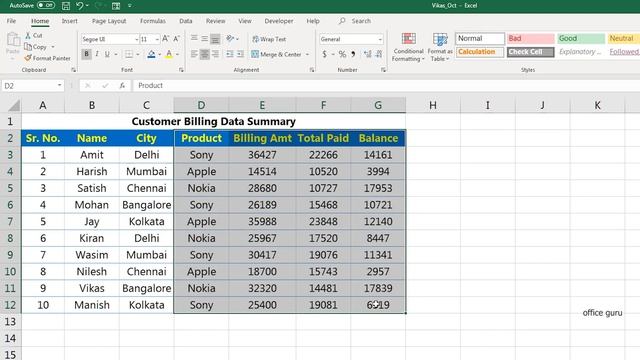Select the Customer Billing Data Summary title cell

click(213, 121)
